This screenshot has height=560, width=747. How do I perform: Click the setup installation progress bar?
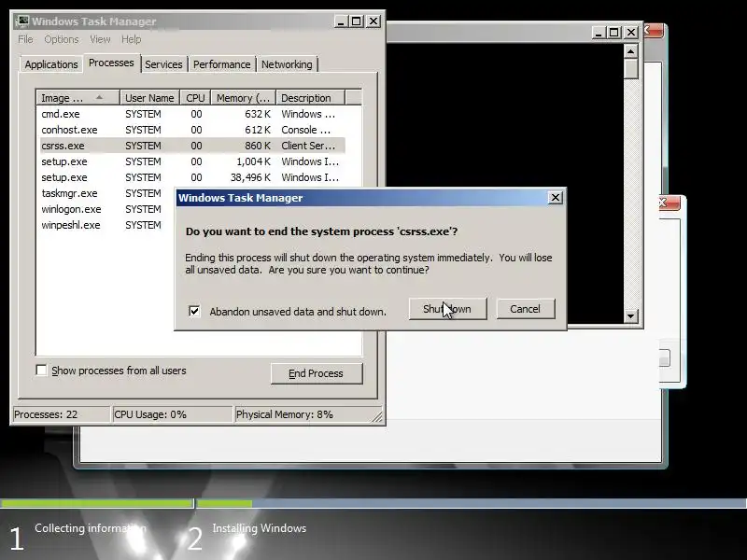[x=373, y=503]
